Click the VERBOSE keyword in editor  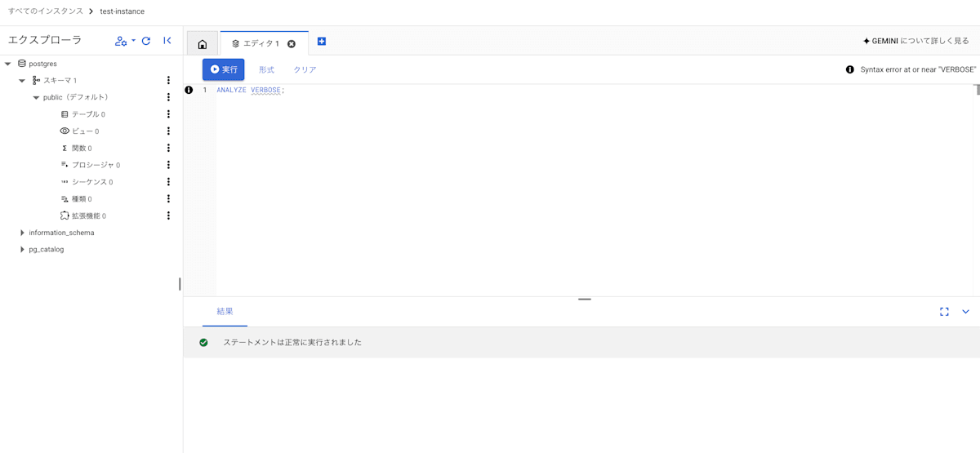[266, 90]
